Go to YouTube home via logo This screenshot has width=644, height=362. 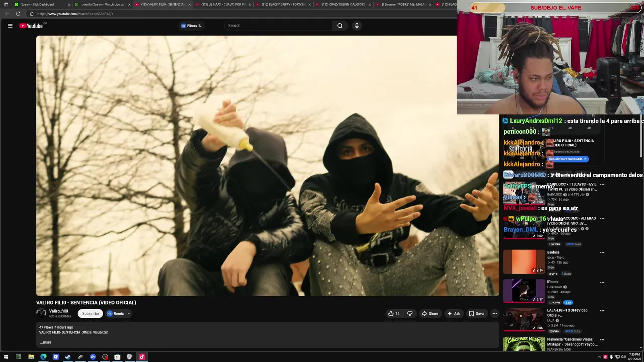coord(31,26)
